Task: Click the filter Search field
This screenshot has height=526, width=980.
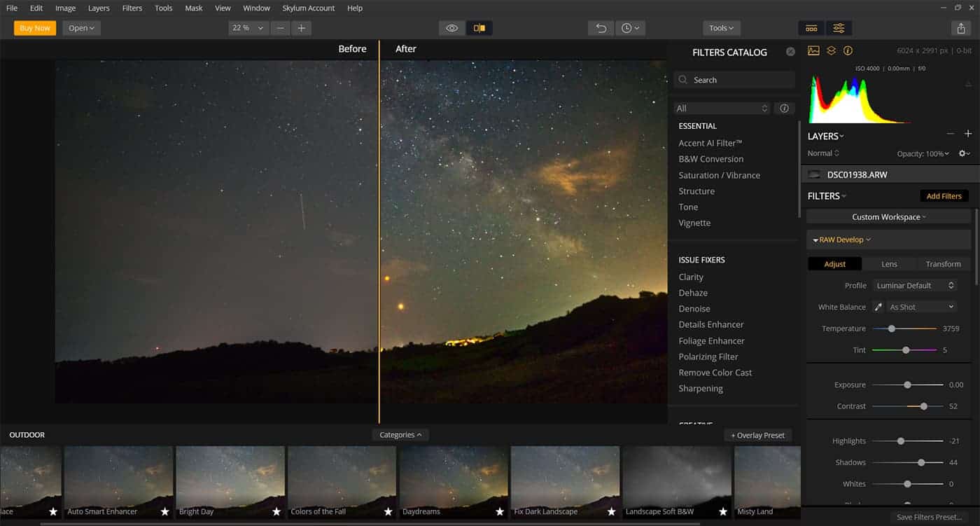Action: 734,80
